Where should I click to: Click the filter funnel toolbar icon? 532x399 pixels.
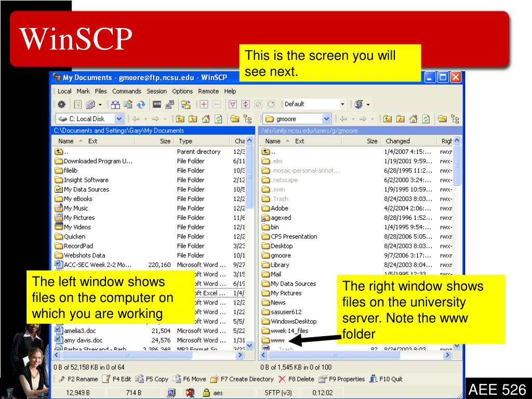tap(232, 104)
